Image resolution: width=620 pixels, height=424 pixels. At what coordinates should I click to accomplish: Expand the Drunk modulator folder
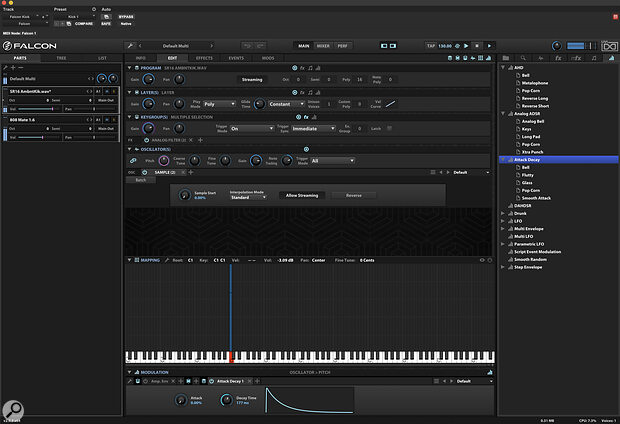click(x=503, y=214)
